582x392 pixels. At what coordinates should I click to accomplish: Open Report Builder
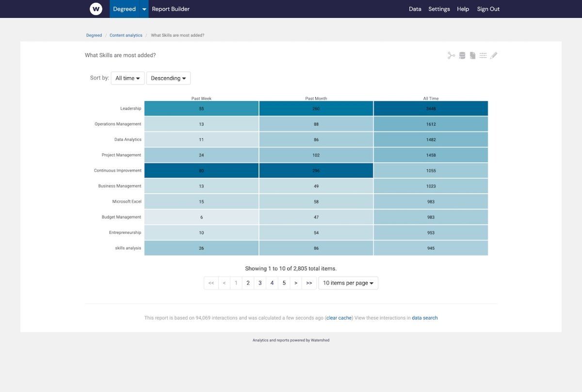[x=170, y=9]
